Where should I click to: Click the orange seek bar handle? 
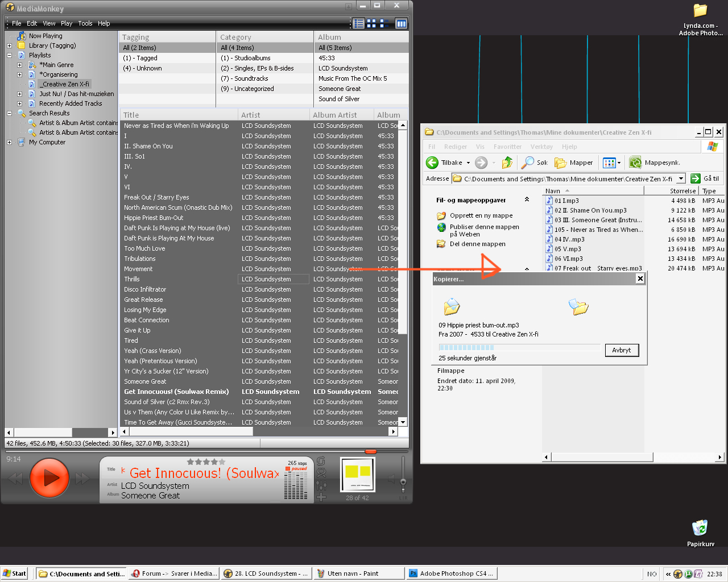[x=371, y=451]
